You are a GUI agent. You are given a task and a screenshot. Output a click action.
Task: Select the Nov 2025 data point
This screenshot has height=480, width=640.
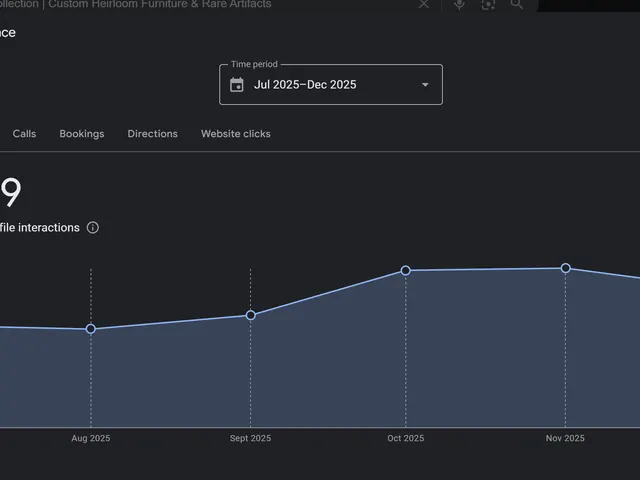point(565,268)
